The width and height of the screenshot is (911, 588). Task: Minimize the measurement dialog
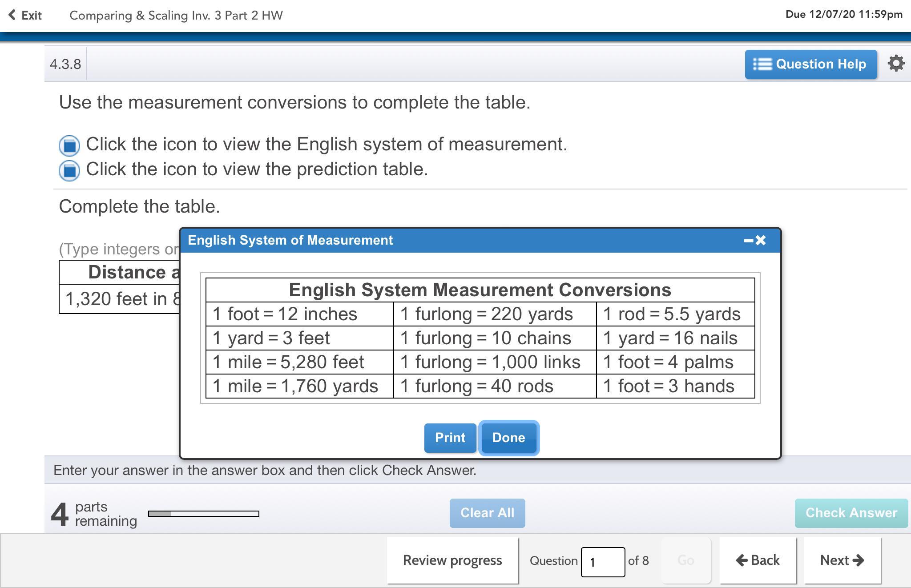tap(748, 241)
